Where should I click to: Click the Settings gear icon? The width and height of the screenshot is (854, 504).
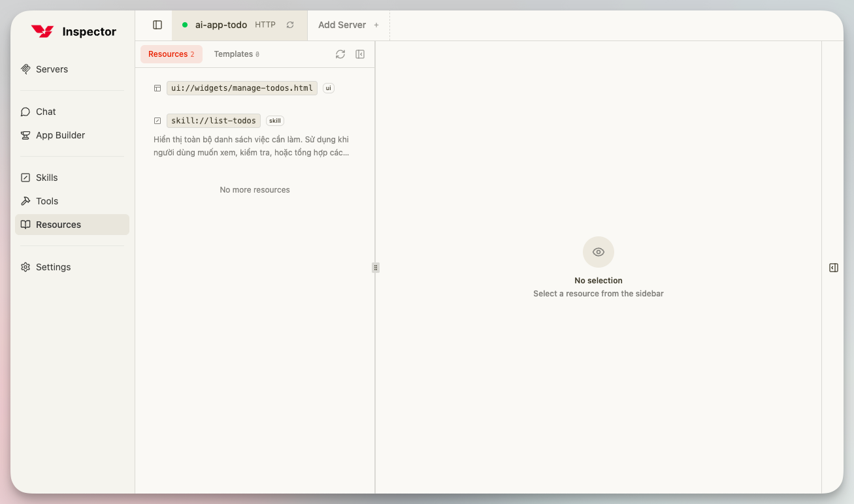25,267
